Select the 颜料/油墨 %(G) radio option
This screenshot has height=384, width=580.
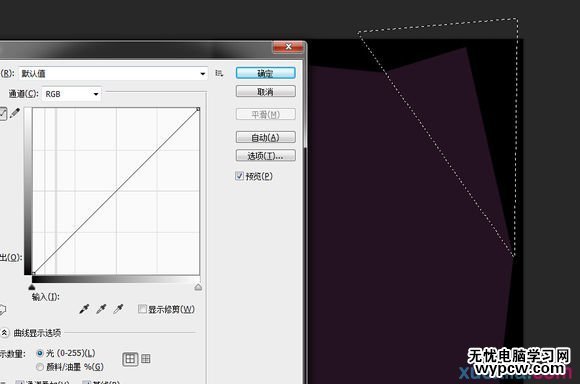click(x=40, y=367)
